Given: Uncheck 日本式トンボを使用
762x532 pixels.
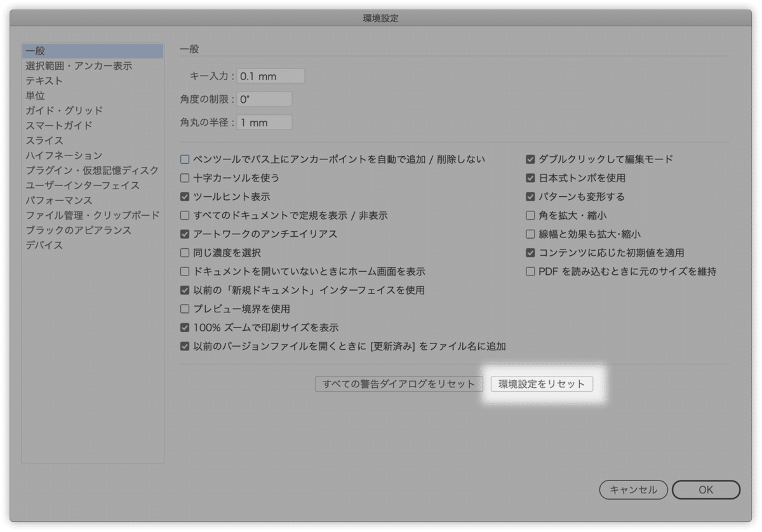Looking at the screenshot, I should pyautogui.click(x=530, y=178).
